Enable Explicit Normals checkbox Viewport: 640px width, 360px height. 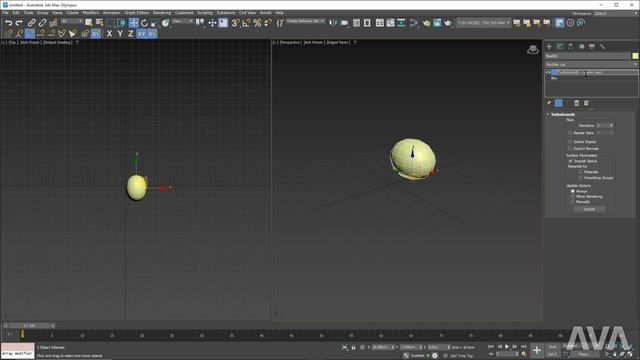pos(570,148)
